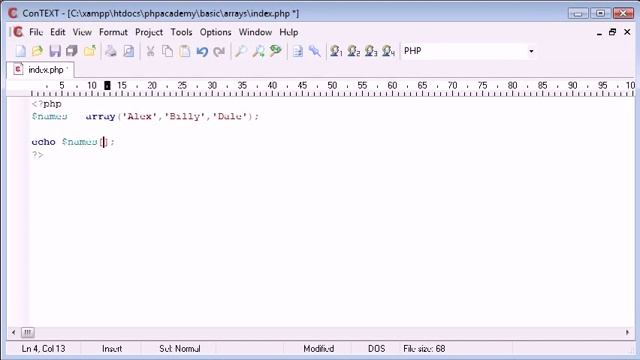Click 'DOS' file format indicator
This screenshot has width=640, height=360.
(x=376, y=349)
